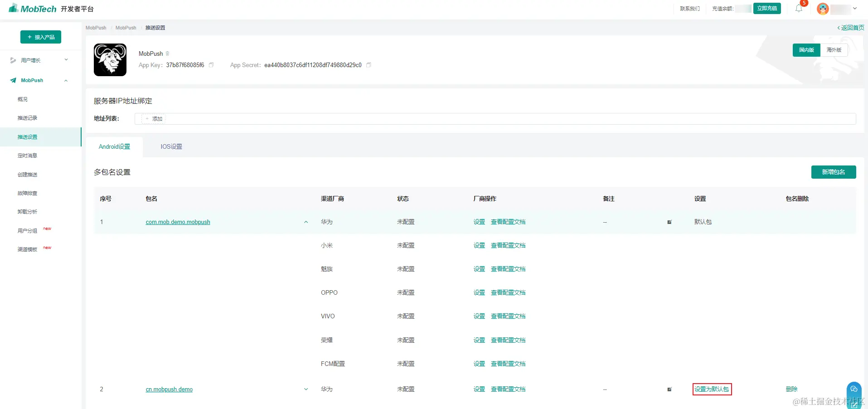868x409 pixels.
Task: Click 设置 for the OPPO channel
Action: [479, 292]
